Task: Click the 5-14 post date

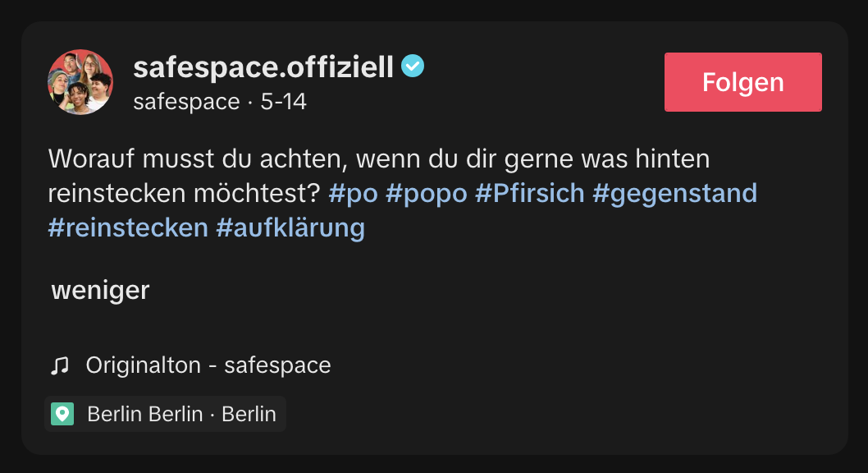Action: [283, 103]
